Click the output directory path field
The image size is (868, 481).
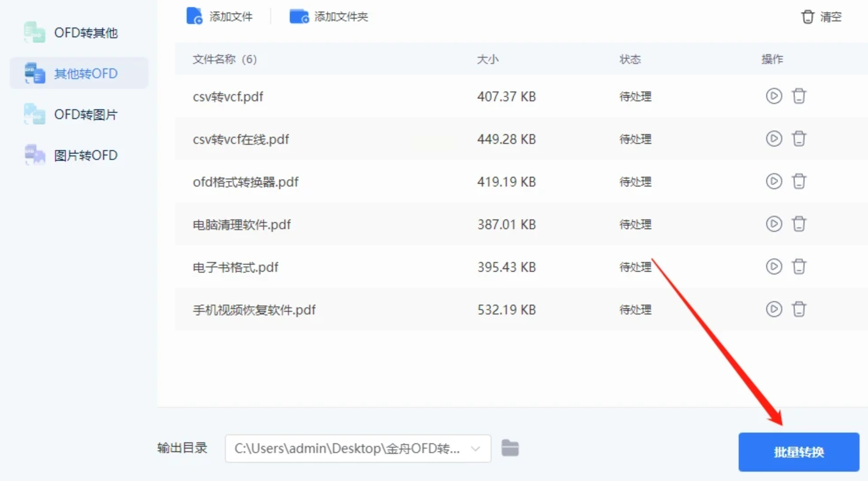click(347, 449)
